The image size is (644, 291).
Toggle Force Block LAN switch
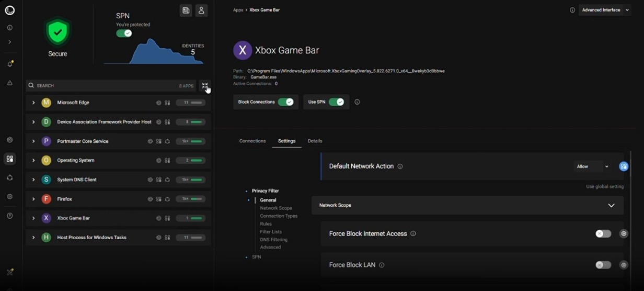(x=603, y=265)
